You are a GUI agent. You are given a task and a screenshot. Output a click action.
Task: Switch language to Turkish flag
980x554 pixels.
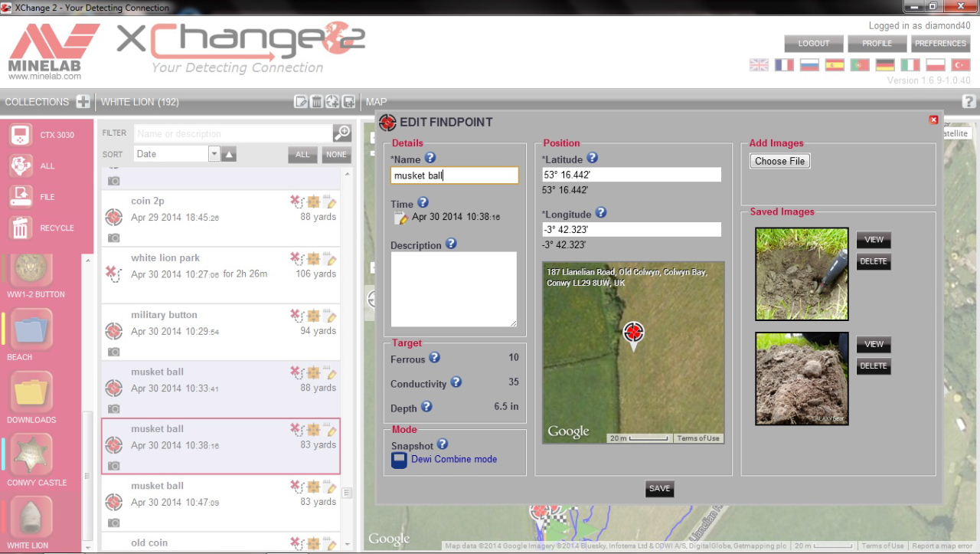coord(961,65)
